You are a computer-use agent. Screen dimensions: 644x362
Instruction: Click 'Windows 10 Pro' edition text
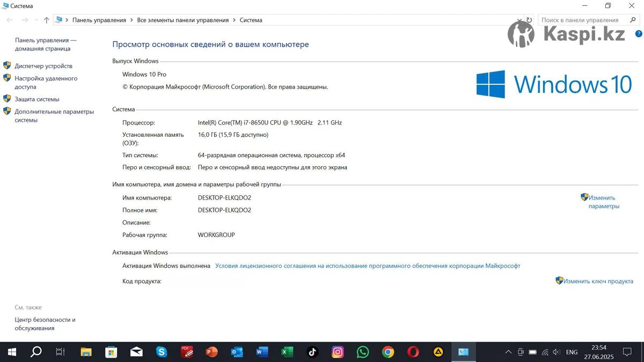[x=144, y=75]
